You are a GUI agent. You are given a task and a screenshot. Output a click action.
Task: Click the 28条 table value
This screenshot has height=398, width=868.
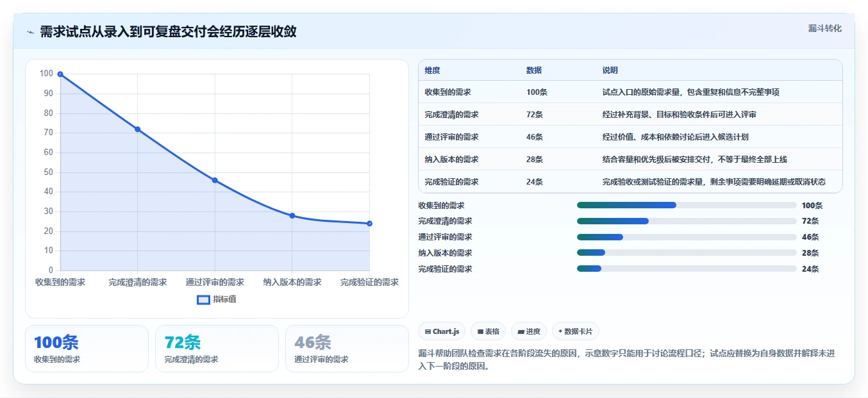535,160
